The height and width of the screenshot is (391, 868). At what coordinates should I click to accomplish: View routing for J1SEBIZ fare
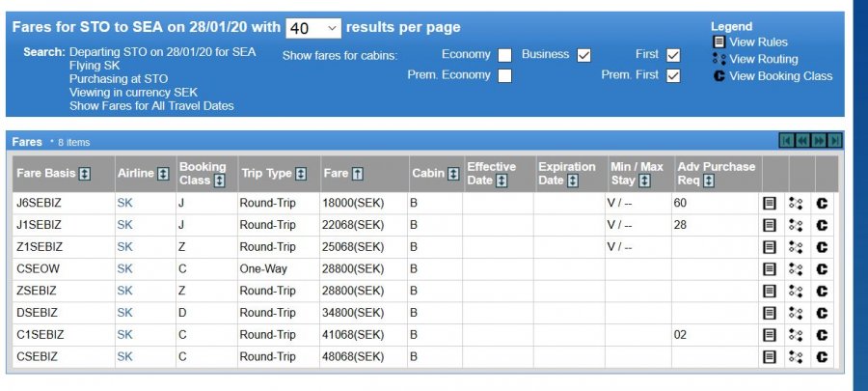click(x=797, y=225)
